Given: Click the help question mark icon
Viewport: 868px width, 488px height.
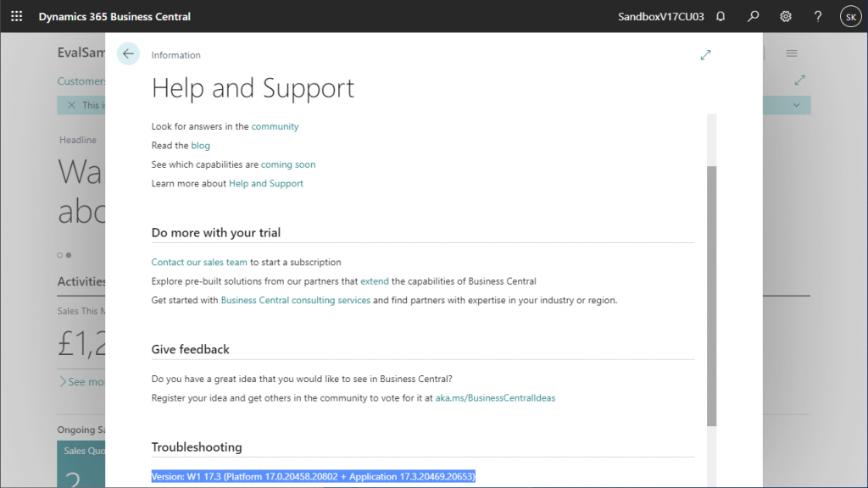Looking at the screenshot, I should [818, 17].
